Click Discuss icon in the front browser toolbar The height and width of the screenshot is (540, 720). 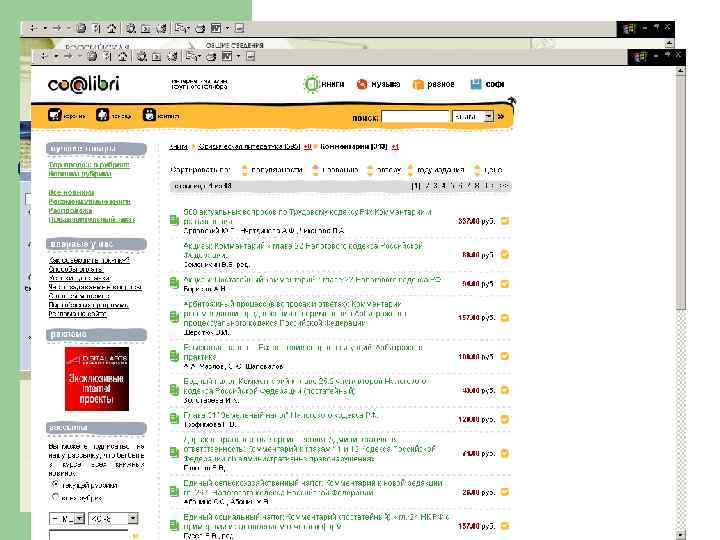(250, 56)
